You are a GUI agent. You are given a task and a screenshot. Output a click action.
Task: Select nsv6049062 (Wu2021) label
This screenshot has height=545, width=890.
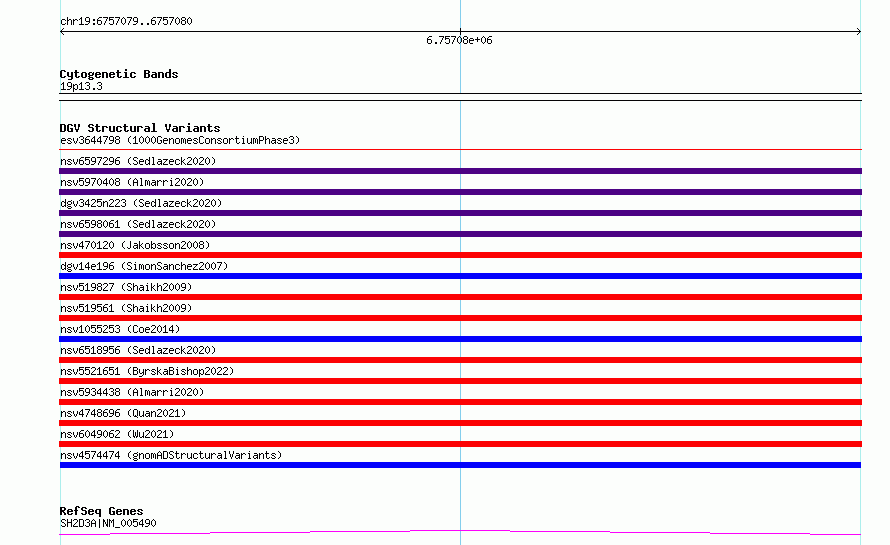pos(117,434)
